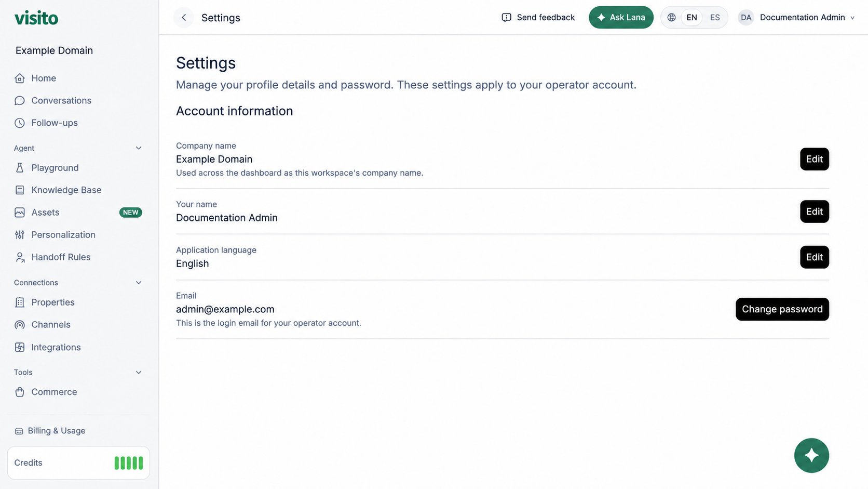Click the Ask Lana button

621,18
